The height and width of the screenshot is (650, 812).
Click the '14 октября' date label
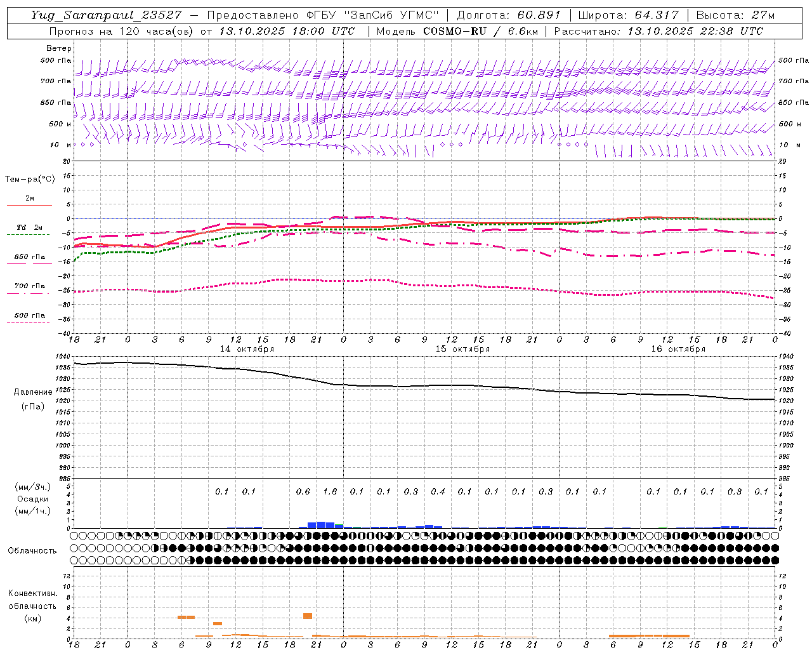(247, 349)
